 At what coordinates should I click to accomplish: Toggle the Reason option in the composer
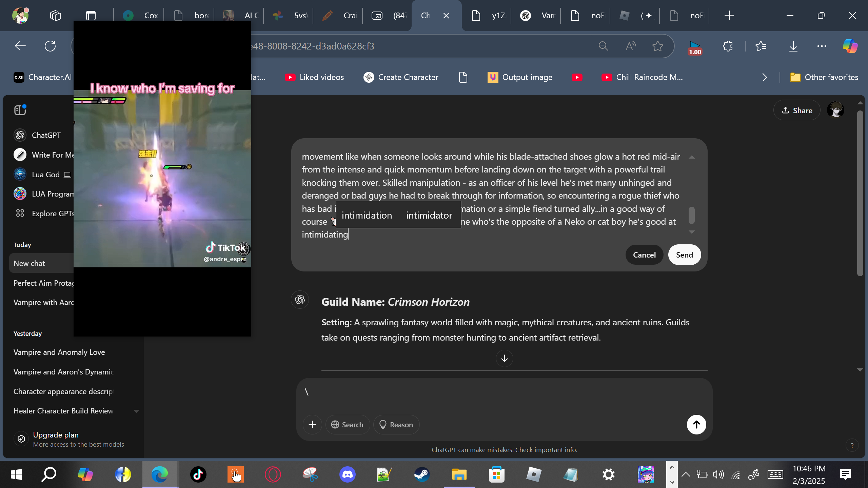coord(396,425)
